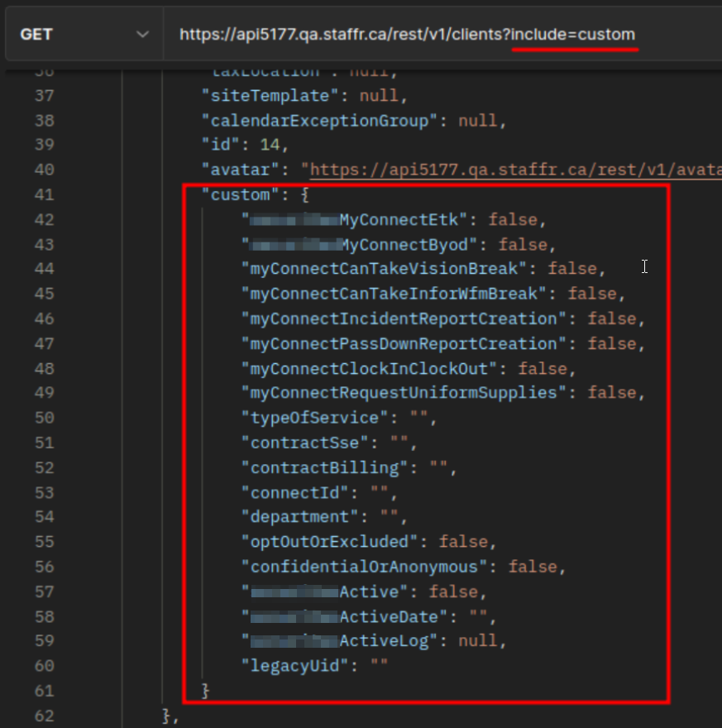Click the "department" key
Viewport: 722px width, 728px height.
[x=299, y=517]
